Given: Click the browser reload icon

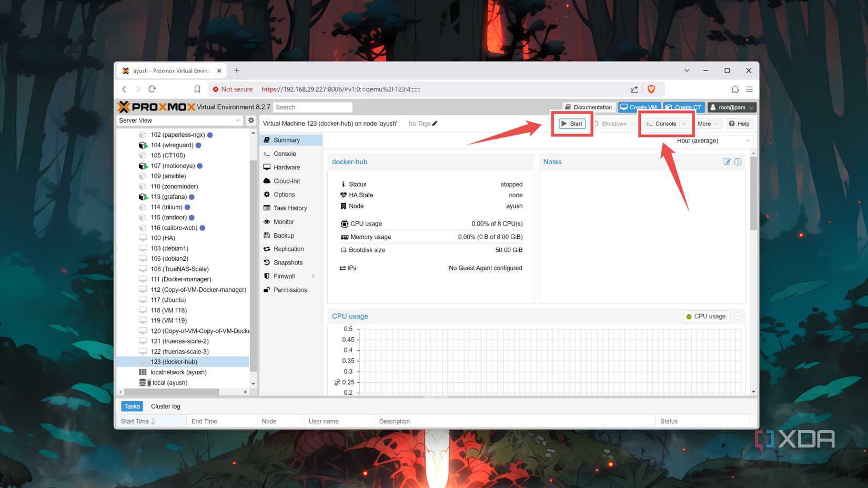Looking at the screenshot, I should coord(152,89).
